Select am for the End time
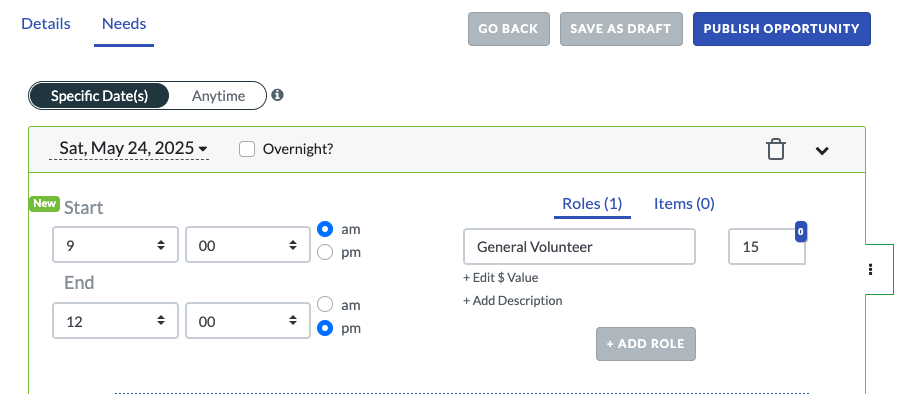This screenshot has height=394, width=897. (325, 304)
